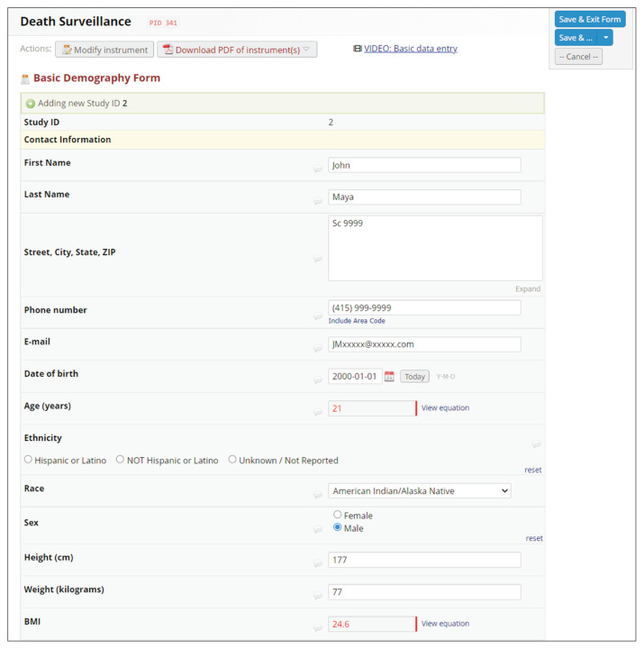644x649 pixels.
Task: Click comment balloon icon next to Race
Action: (x=318, y=495)
